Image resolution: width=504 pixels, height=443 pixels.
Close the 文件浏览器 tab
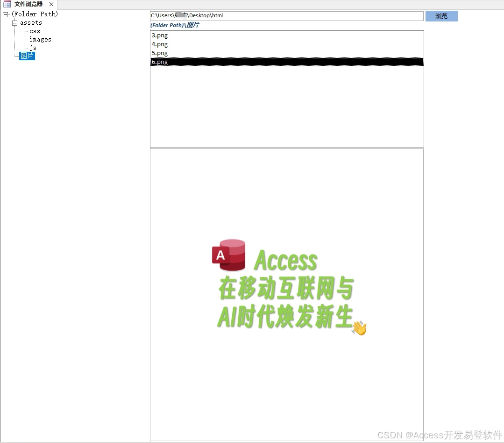point(51,4)
